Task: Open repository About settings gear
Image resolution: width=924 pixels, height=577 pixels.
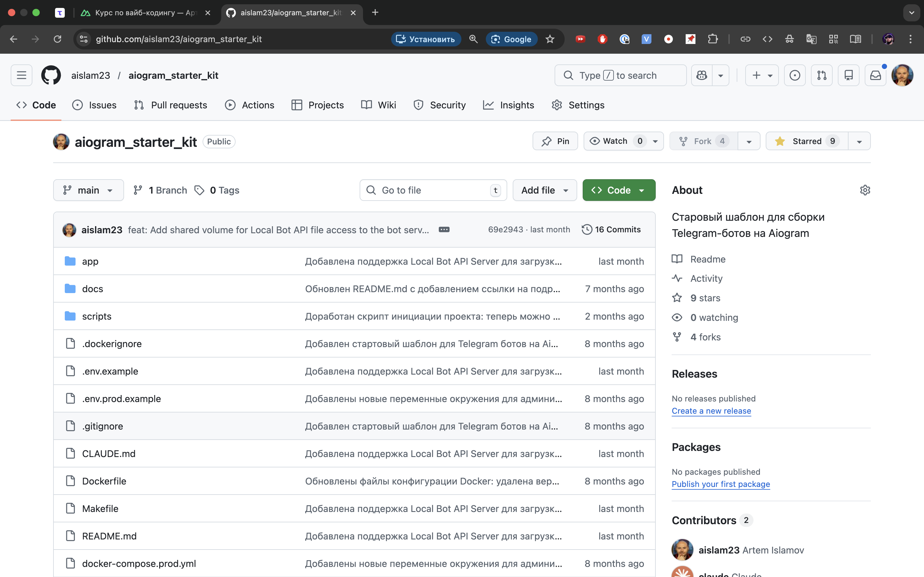Action: point(865,190)
